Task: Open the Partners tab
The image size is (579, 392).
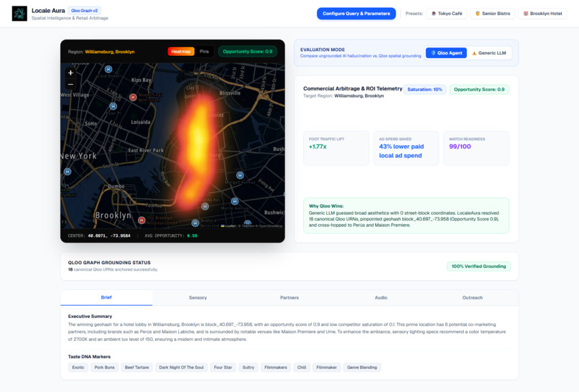Action: click(x=289, y=297)
